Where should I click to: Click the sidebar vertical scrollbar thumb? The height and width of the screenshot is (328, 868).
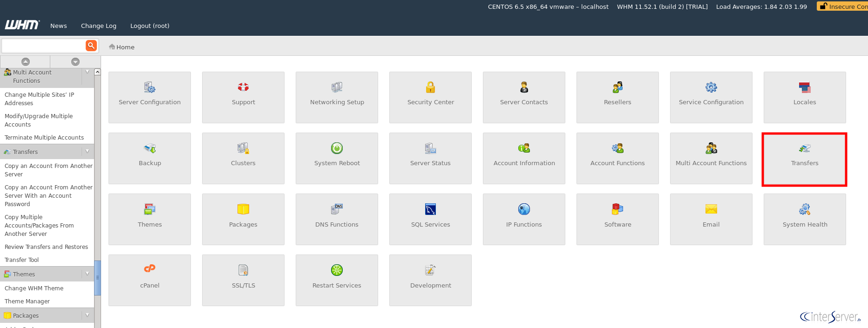pos(97,278)
